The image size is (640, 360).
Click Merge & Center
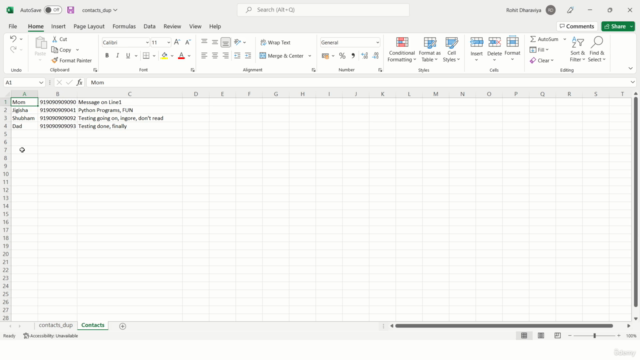pos(282,56)
